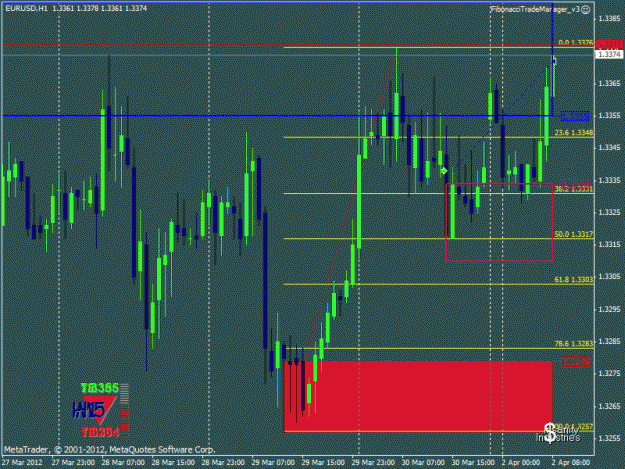625x469 pixels.
Task: Click the 1.3305 price scale value
Action: pyautogui.click(x=609, y=277)
